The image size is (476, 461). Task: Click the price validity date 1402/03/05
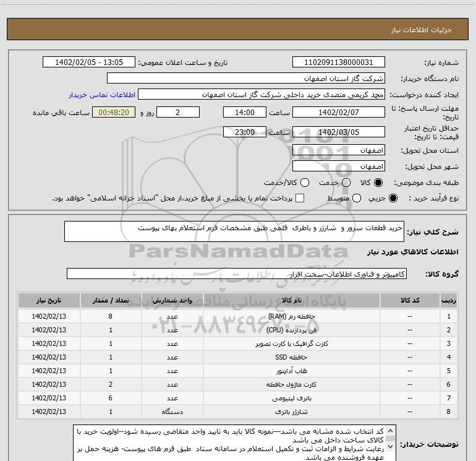(339, 132)
